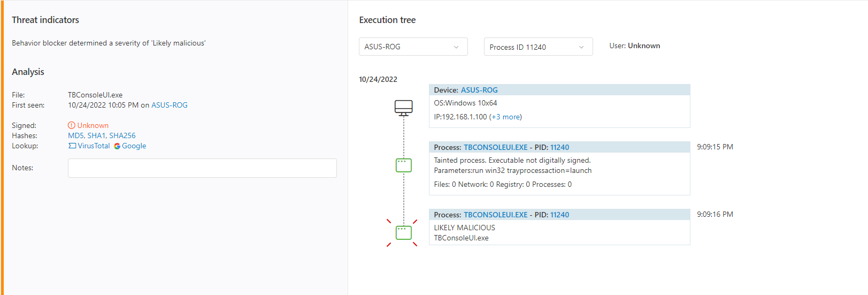This screenshot has height=295, width=868.
Task: Click the device monitor icon in execution tree
Action: (403, 108)
